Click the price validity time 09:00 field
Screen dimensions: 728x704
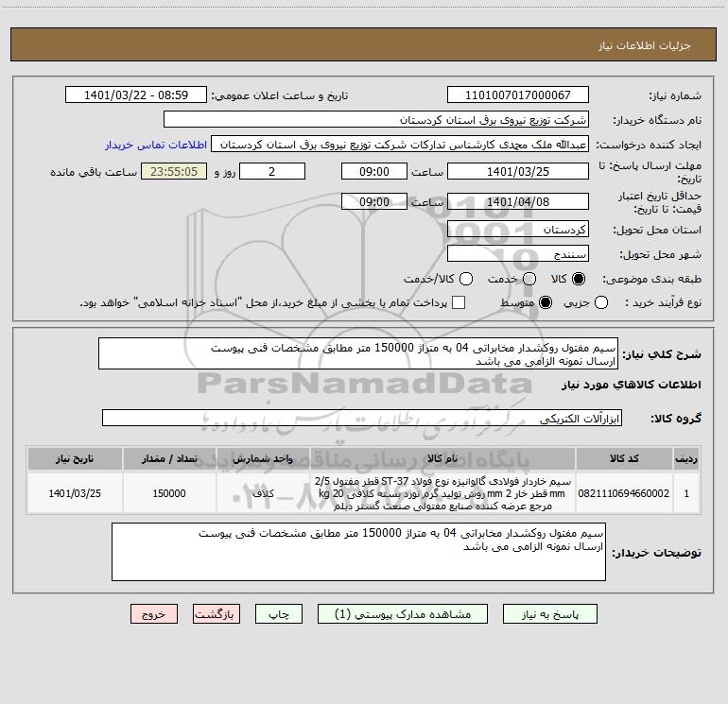coord(374,201)
